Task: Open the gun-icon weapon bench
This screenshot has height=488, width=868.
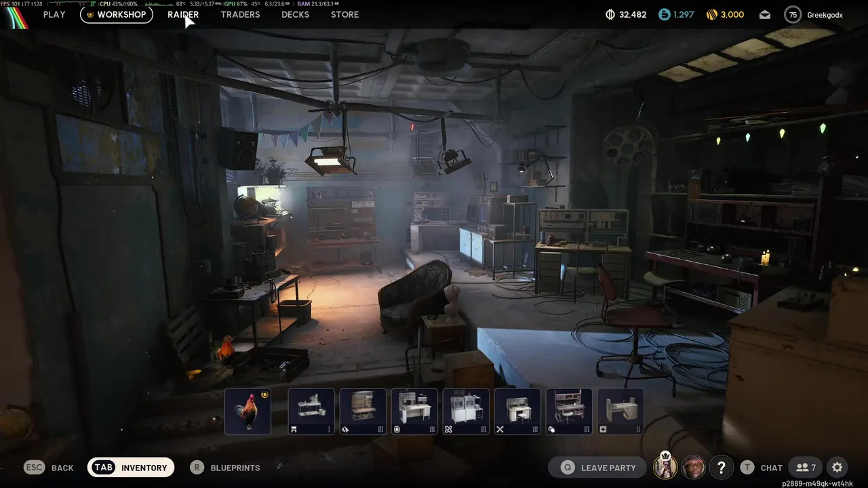Action: 363,411
